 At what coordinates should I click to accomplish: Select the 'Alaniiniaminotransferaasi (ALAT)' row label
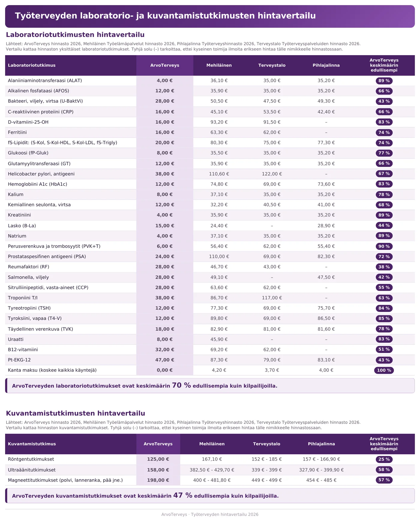tap(45, 81)
